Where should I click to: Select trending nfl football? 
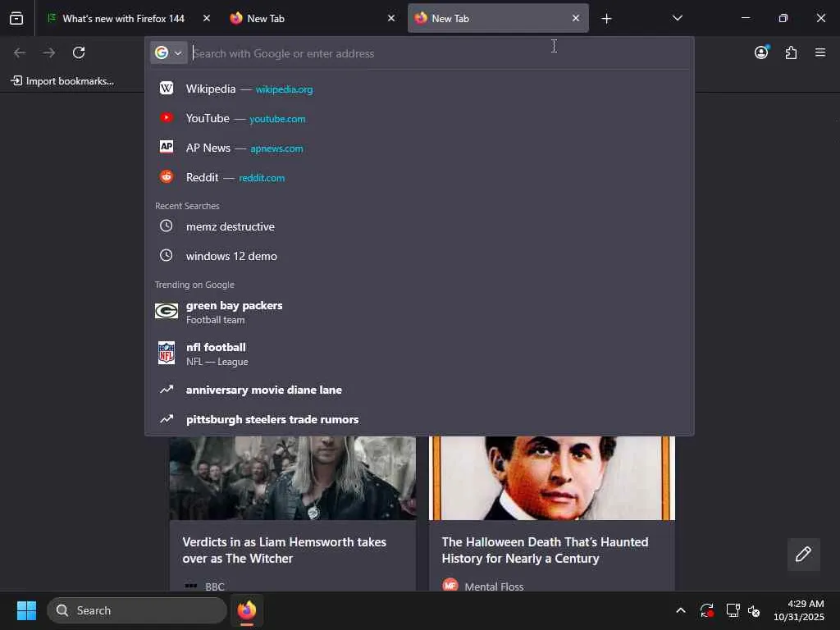tap(419, 354)
